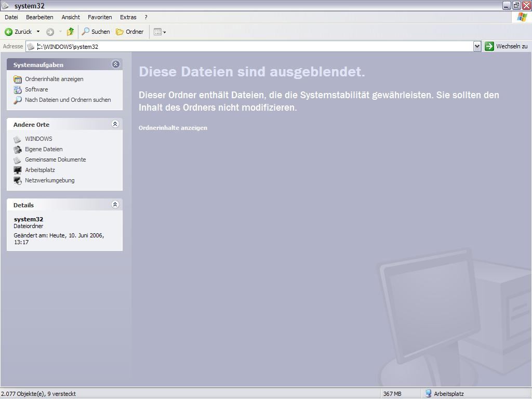Image resolution: width=532 pixels, height=399 pixels.
Task: Click the Windows flag logo in menu bar
Action: (x=522, y=17)
